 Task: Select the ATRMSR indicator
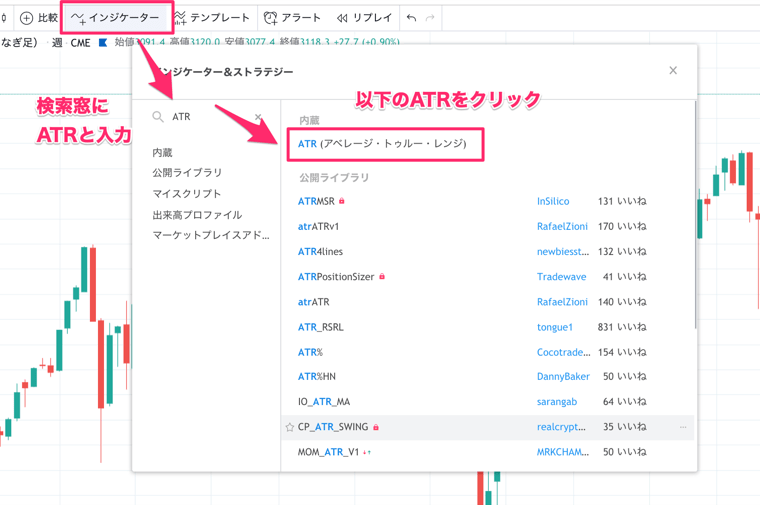coord(316,201)
